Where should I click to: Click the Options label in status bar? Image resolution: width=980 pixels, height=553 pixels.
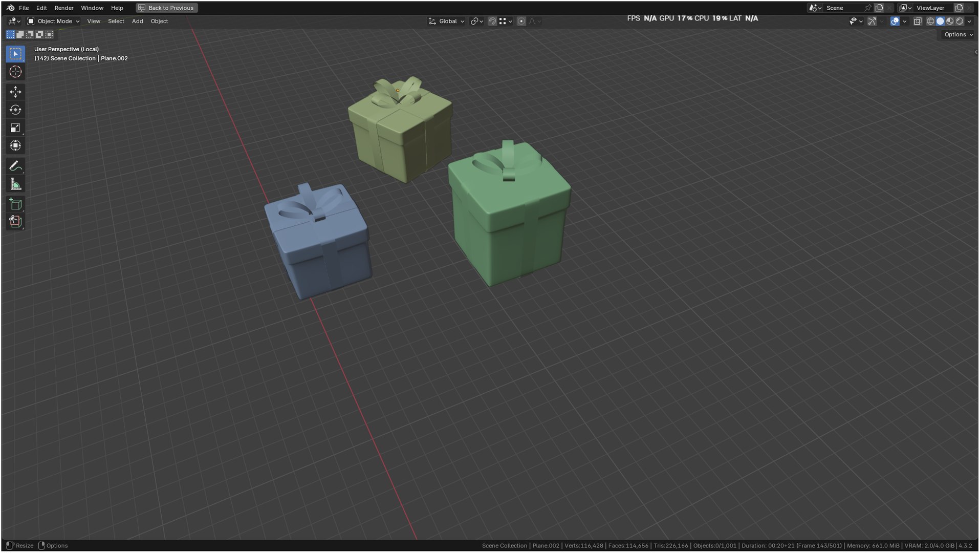[57, 546]
